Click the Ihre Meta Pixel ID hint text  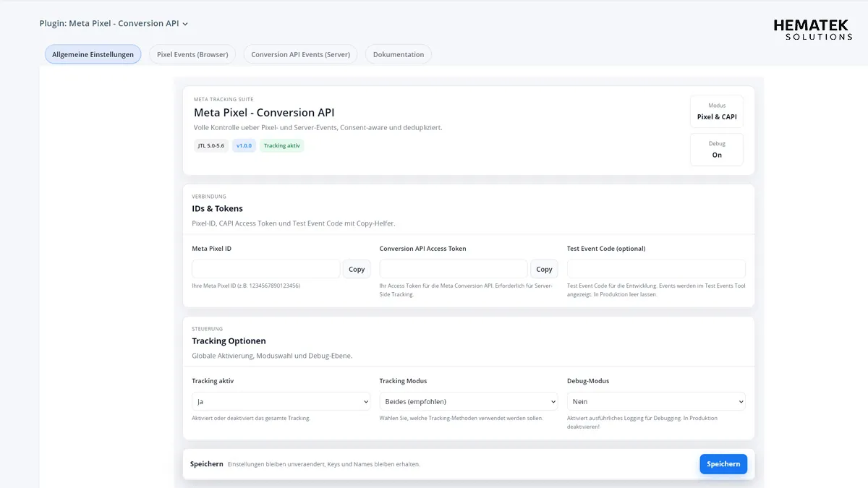tap(246, 286)
